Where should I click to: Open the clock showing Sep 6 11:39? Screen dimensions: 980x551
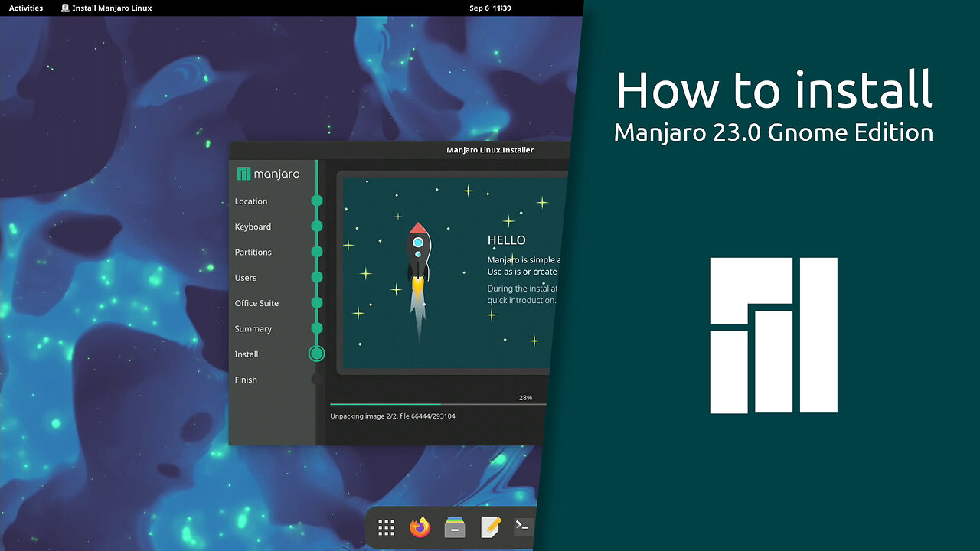(490, 8)
